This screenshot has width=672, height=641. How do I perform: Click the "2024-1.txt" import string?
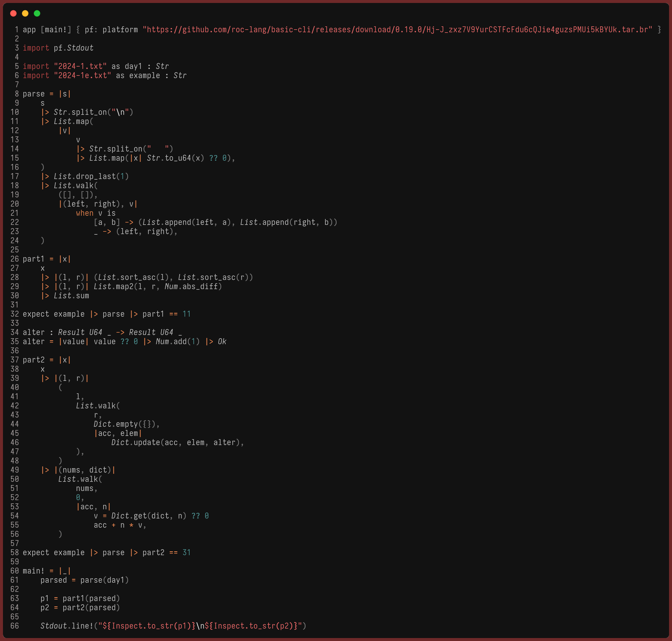pyautogui.click(x=80, y=66)
